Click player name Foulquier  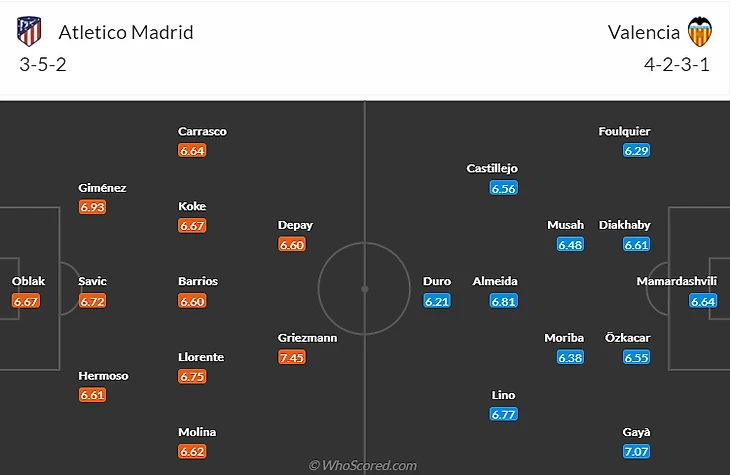point(624,131)
